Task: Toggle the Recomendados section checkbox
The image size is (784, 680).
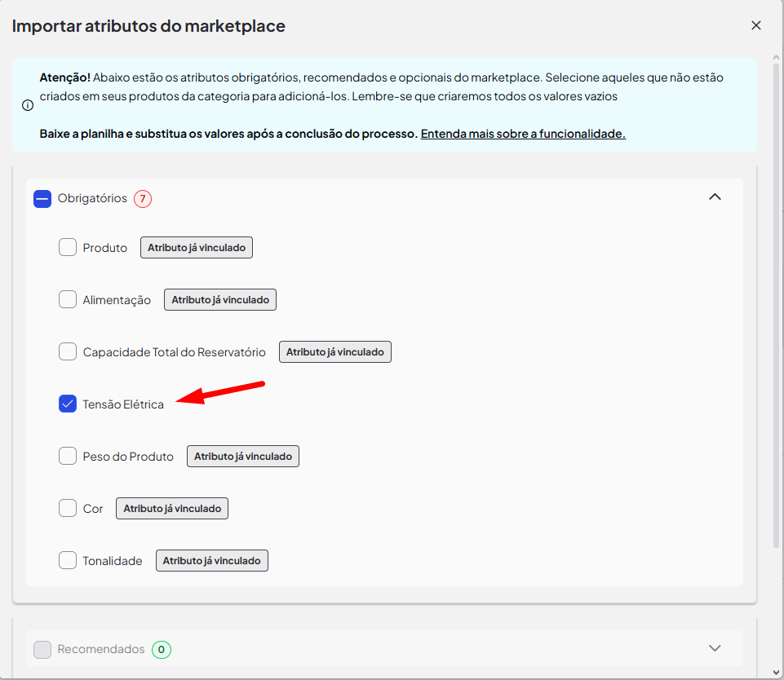Action: [42, 650]
